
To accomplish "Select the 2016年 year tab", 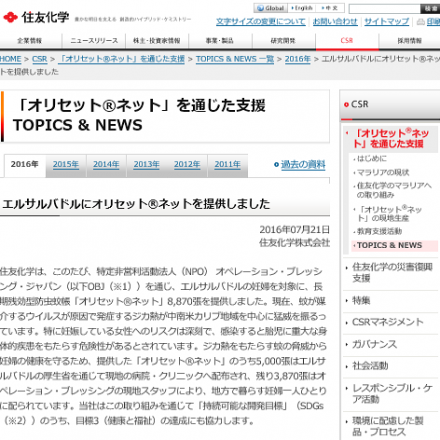I will tap(25, 164).
